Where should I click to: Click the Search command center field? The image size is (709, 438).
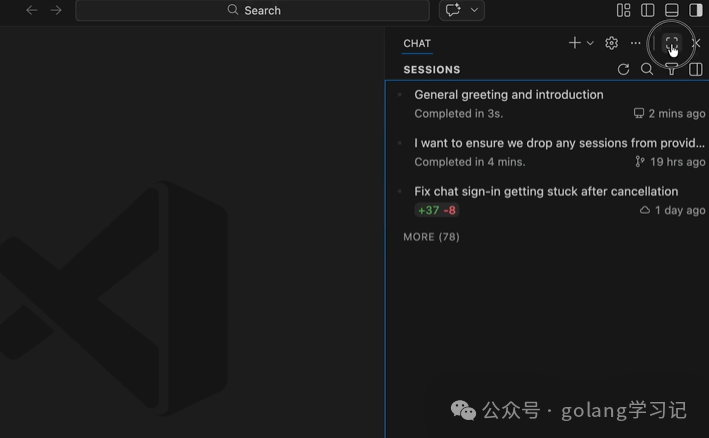point(252,10)
